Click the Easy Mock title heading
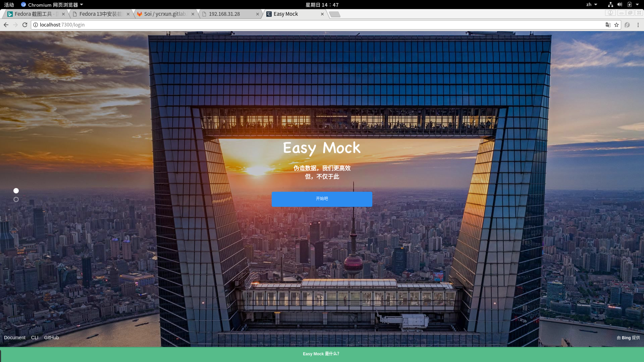 point(322,148)
